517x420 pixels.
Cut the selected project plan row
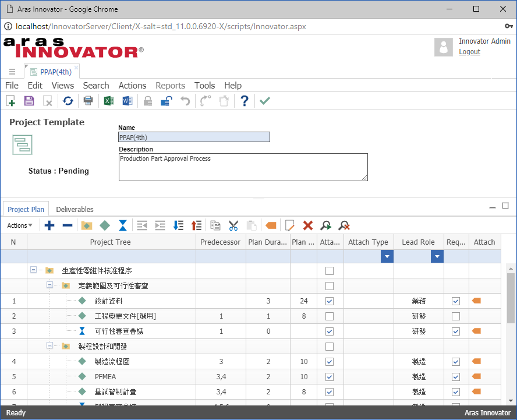tap(233, 225)
